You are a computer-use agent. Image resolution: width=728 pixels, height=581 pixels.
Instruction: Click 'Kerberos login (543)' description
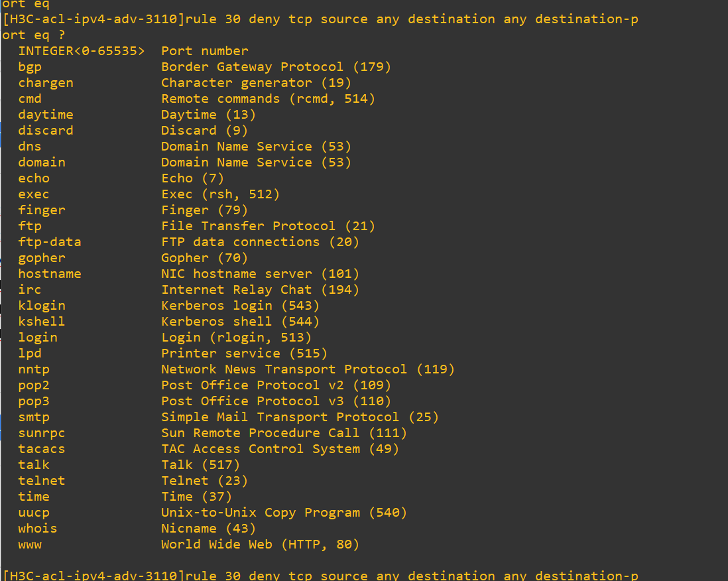click(240, 306)
